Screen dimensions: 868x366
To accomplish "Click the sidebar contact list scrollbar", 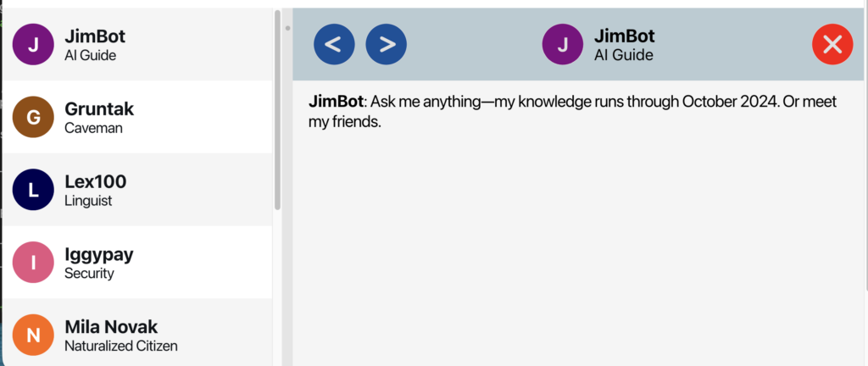I will (x=277, y=110).
